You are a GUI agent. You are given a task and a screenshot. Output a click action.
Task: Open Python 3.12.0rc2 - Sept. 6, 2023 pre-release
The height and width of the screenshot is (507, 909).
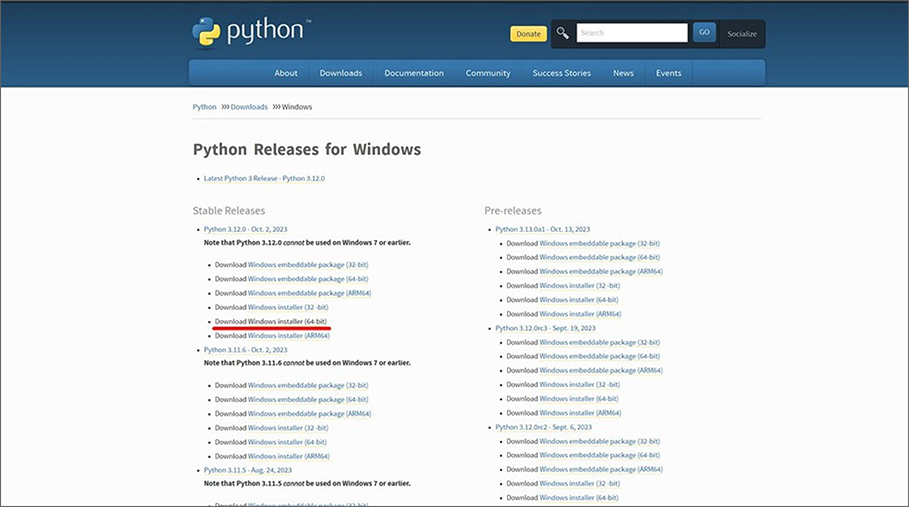(543, 427)
